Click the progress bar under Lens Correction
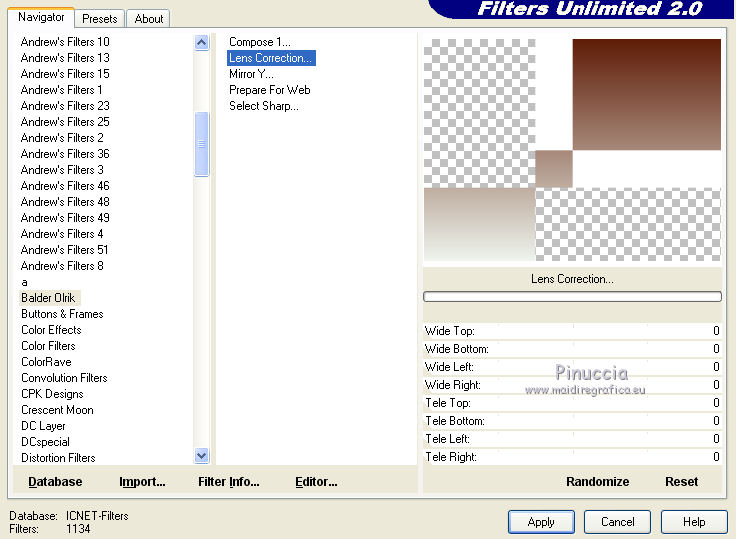Screen dimensions: 736x539 click(572, 296)
